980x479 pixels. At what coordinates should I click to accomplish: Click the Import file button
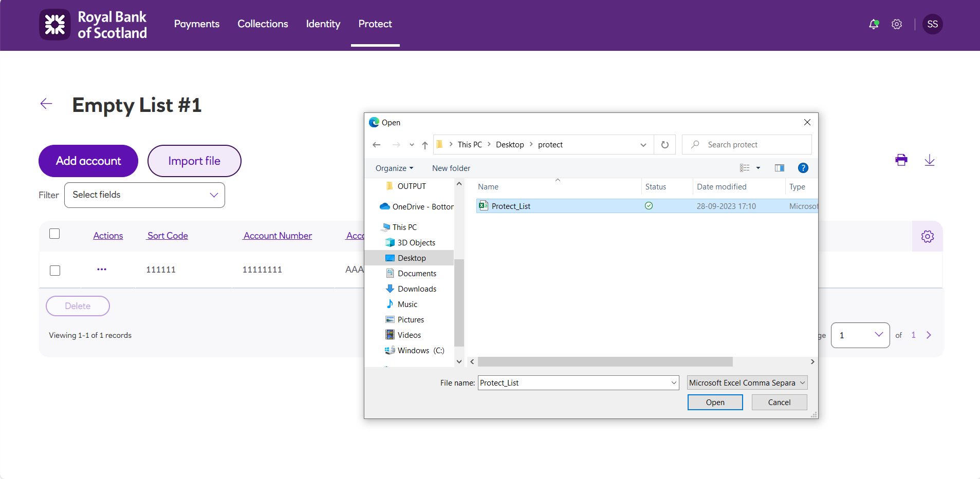(194, 161)
